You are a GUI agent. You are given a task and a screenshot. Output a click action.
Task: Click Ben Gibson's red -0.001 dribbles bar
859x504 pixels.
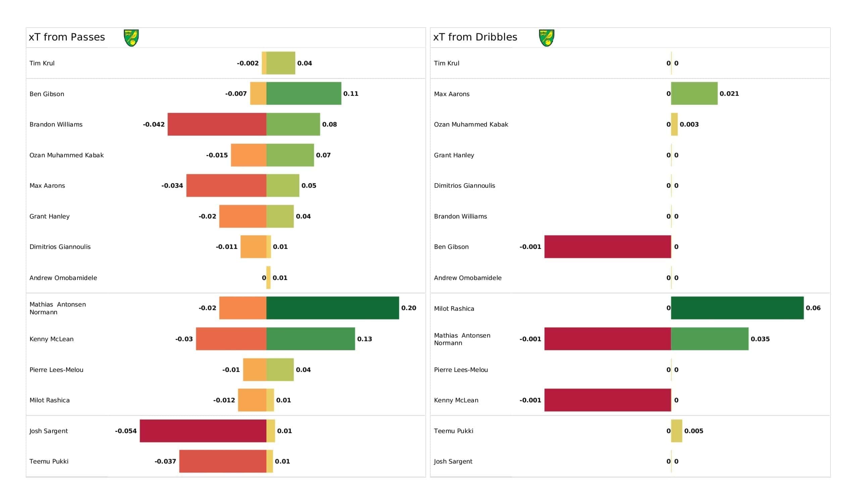point(608,247)
